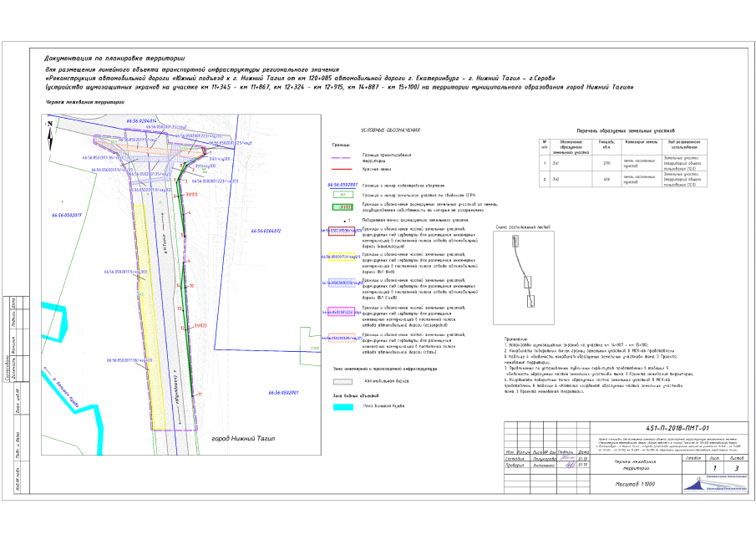Click the yellow servitude swatch in the legend
This screenshot has height=535, width=756.
342,257
